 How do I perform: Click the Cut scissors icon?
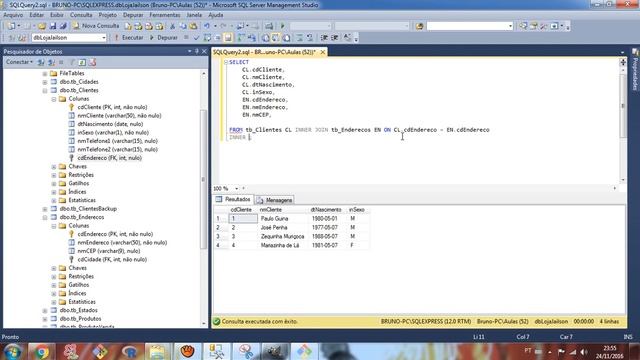point(173,26)
